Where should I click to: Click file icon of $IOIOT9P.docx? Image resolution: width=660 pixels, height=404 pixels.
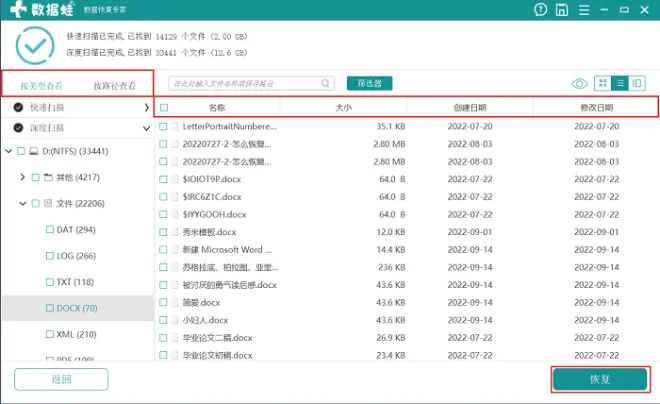click(175, 179)
